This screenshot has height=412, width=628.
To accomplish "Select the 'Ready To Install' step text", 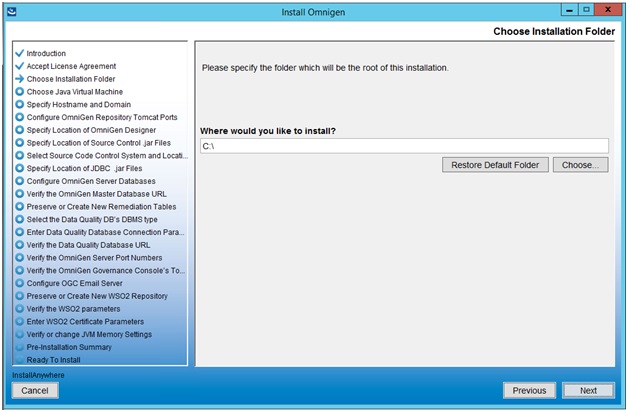I will (53, 360).
